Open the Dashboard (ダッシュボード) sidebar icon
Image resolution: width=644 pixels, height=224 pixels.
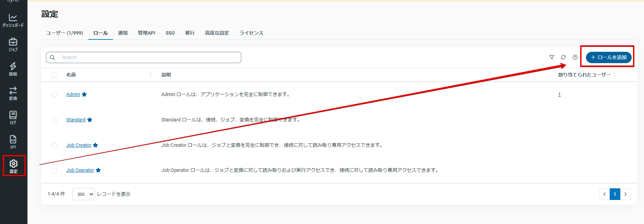[x=13, y=21]
